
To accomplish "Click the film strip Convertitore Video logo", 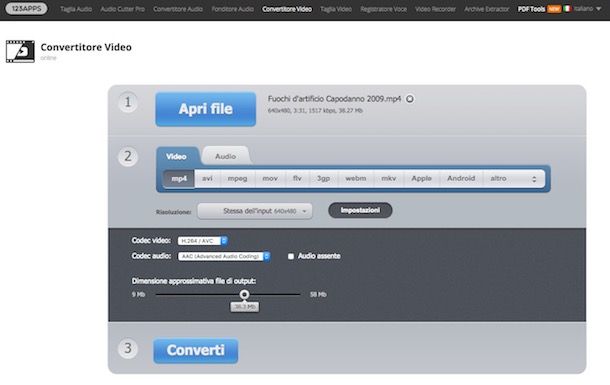I will click(x=20, y=51).
